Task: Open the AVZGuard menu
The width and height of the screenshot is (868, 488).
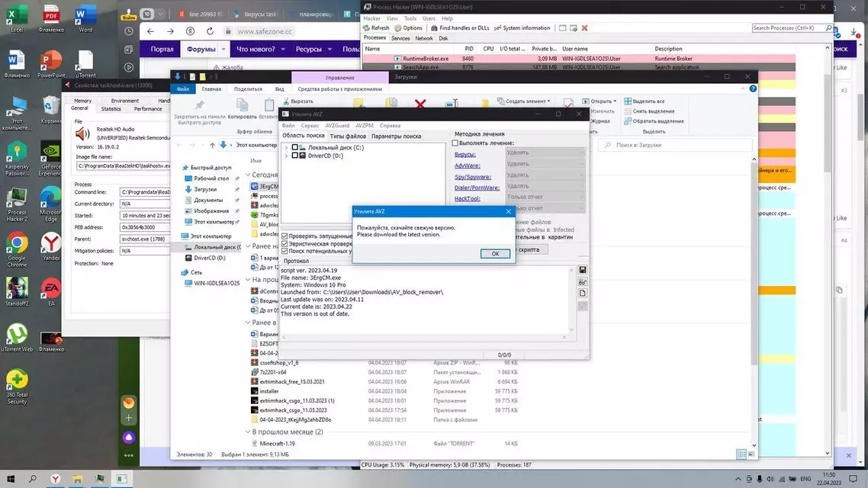Action: (337, 126)
